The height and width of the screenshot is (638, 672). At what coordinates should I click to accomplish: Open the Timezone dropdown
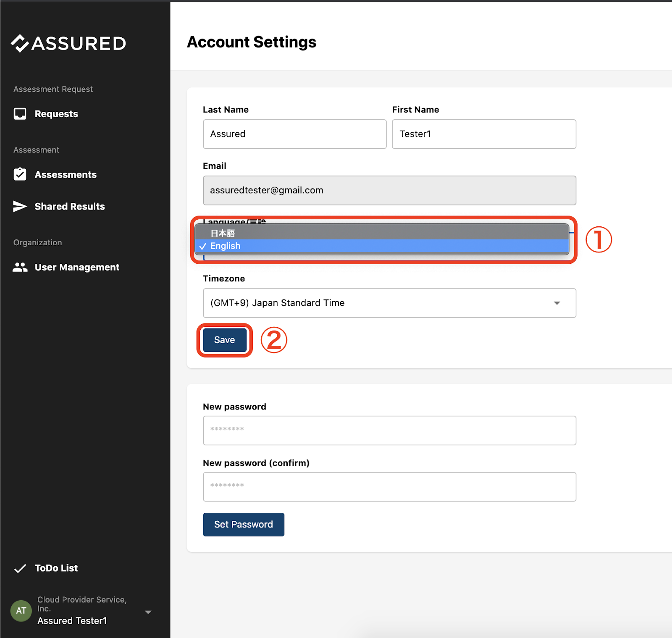(389, 303)
